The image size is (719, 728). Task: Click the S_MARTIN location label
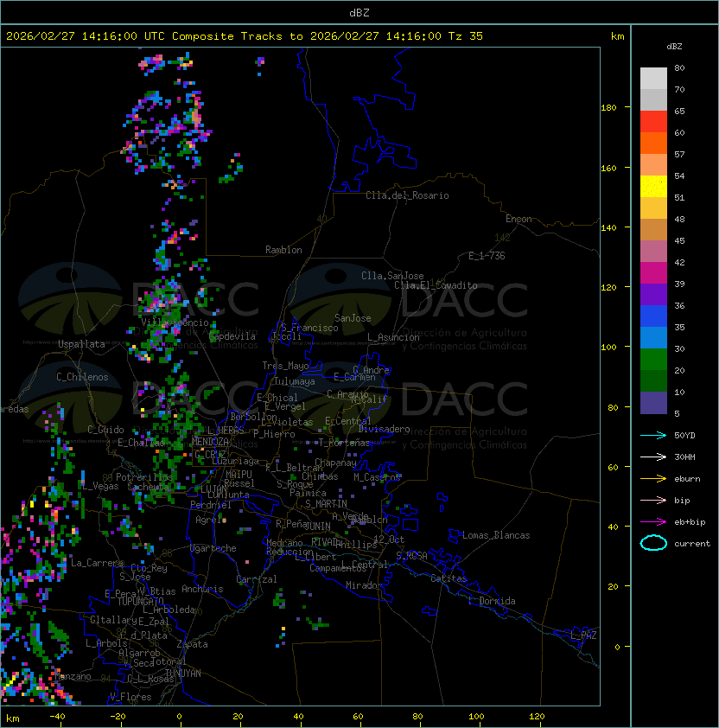point(326,504)
